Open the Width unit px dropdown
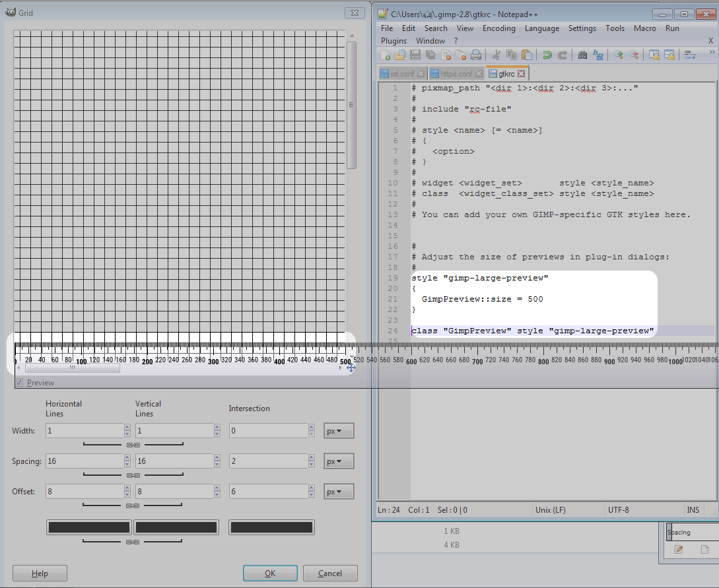Screen dimensions: 719x588 [339, 431]
